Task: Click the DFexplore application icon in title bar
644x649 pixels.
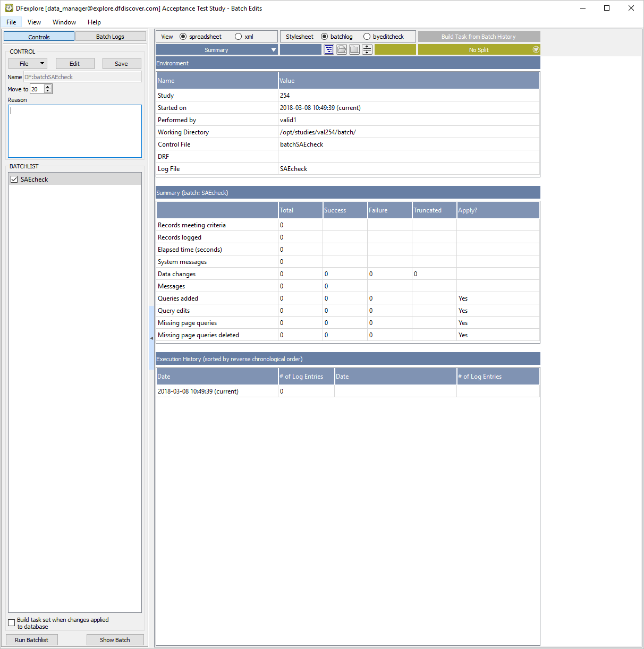Action: pos(9,8)
